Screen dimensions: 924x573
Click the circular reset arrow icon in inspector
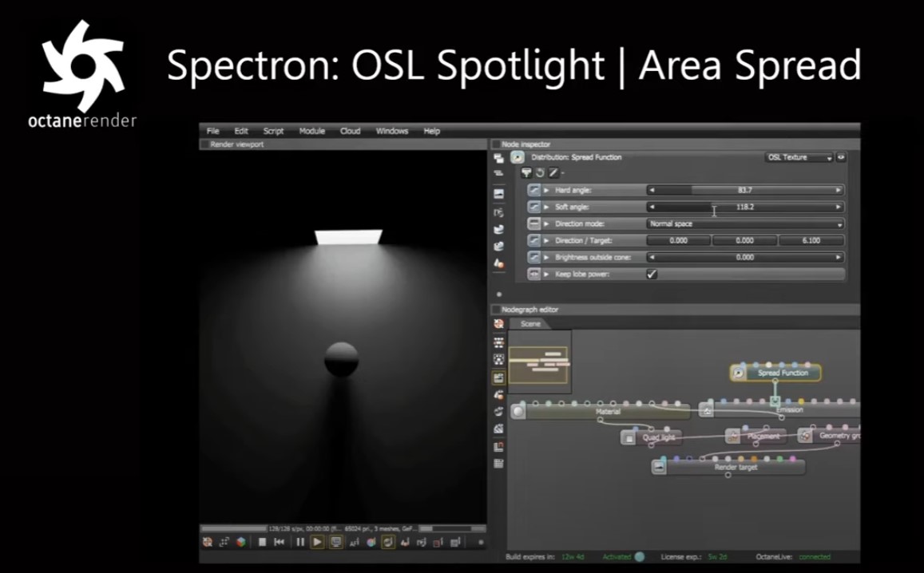pyautogui.click(x=540, y=172)
